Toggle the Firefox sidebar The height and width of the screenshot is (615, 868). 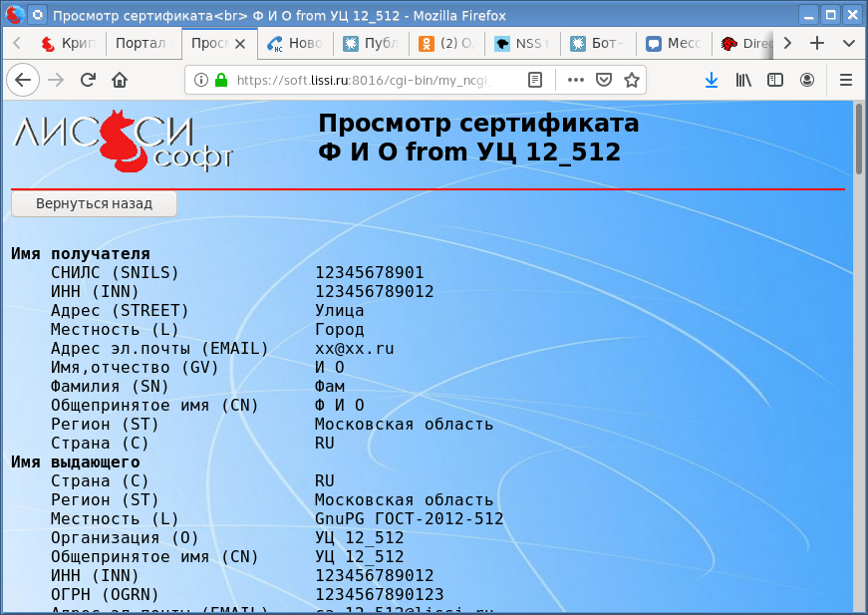(x=774, y=80)
